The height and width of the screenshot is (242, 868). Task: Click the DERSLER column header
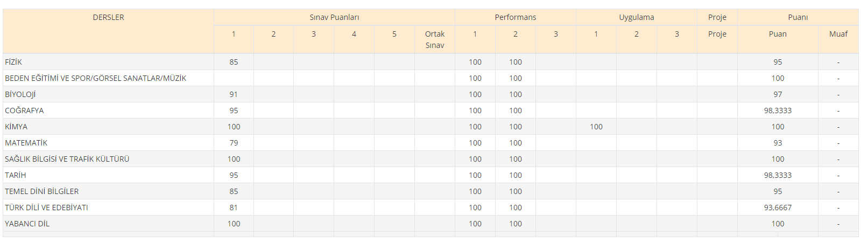pyautogui.click(x=108, y=17)
